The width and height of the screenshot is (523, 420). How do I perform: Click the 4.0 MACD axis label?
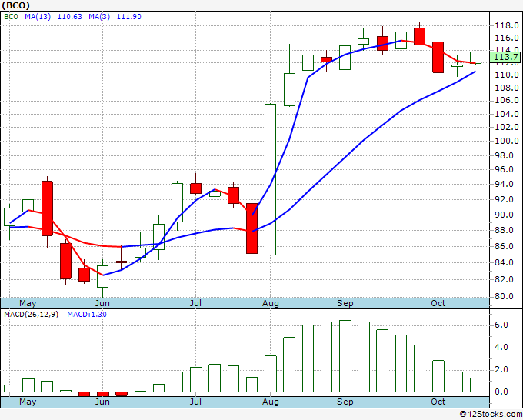pos(501,347)
